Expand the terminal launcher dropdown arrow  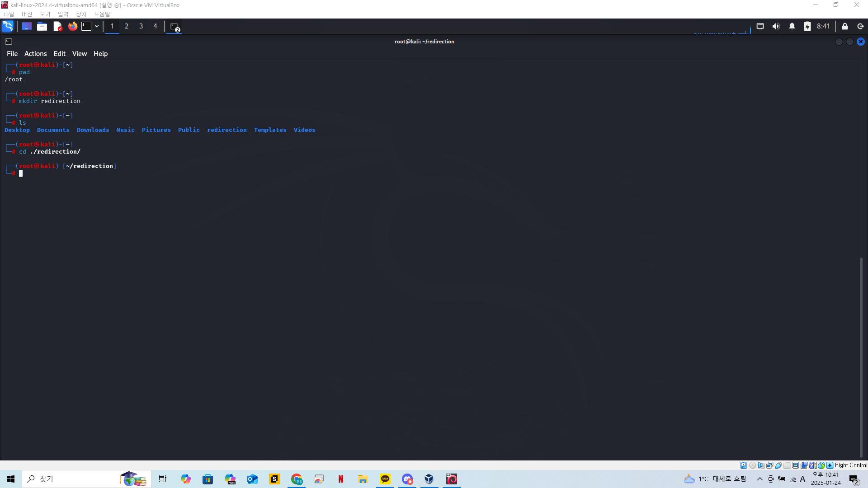97,26
